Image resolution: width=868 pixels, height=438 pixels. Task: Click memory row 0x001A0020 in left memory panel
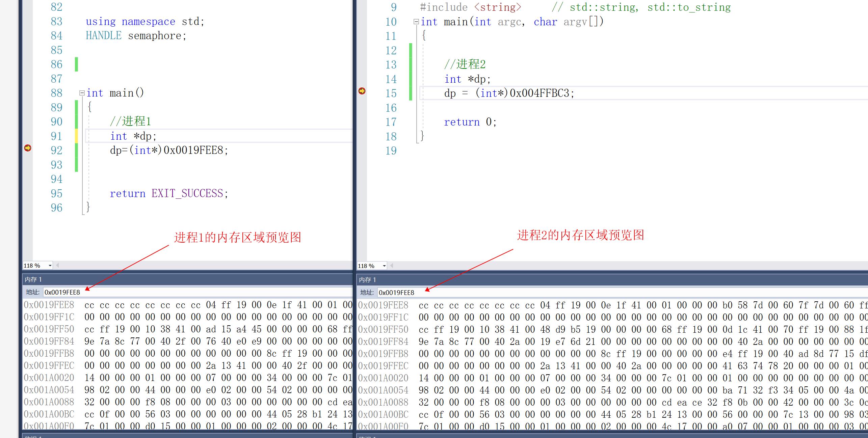point(188,378)
